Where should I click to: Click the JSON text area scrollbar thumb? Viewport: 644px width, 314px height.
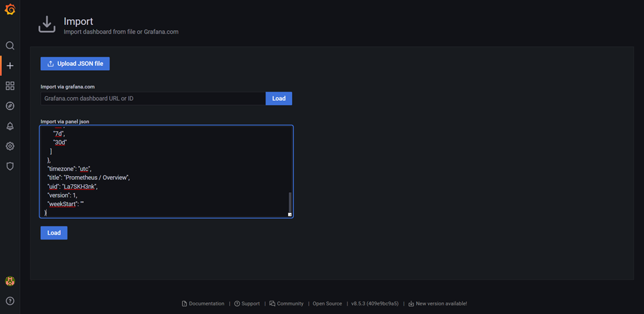coord(290,202)
